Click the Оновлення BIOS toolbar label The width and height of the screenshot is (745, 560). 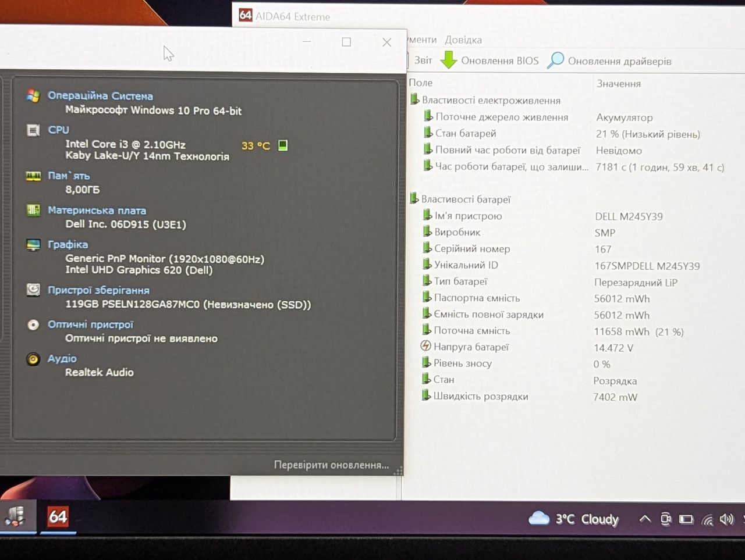(x=499, y=60)
